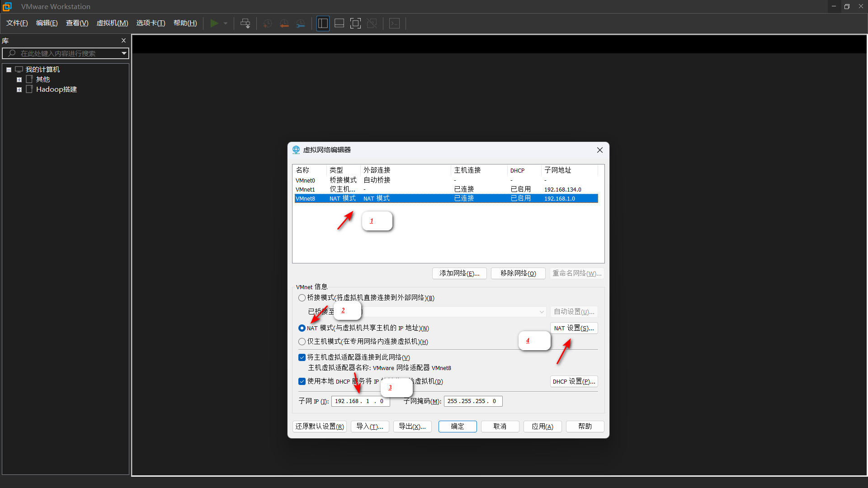
Task: Click the NAT 设置(S) button
Action: pos(574,328)
